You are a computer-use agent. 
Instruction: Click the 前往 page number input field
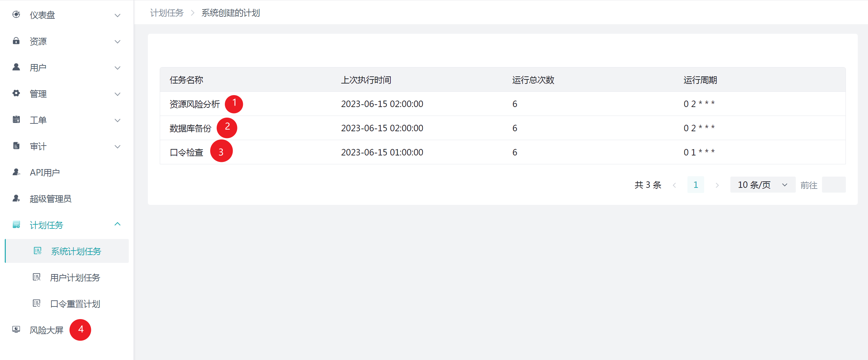click(x=834, y=185)
